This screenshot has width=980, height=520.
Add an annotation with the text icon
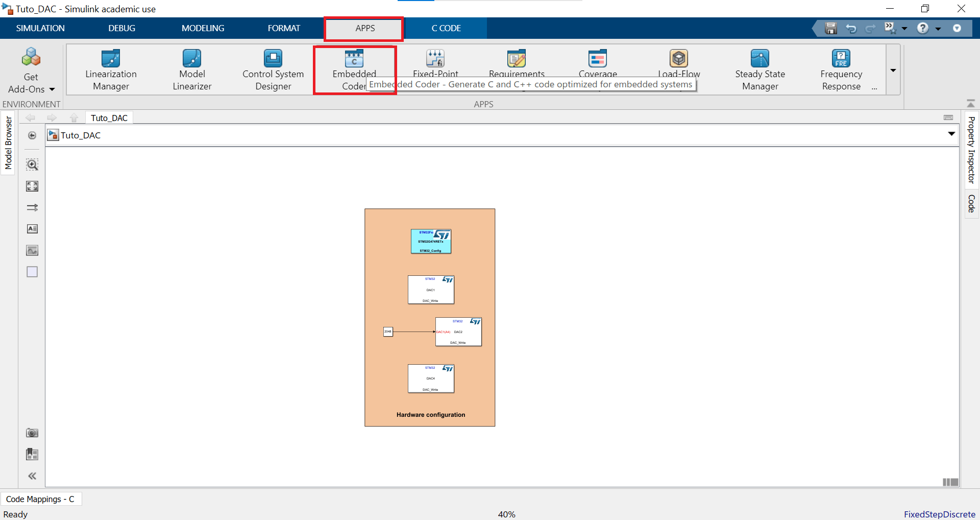(32, 229)
